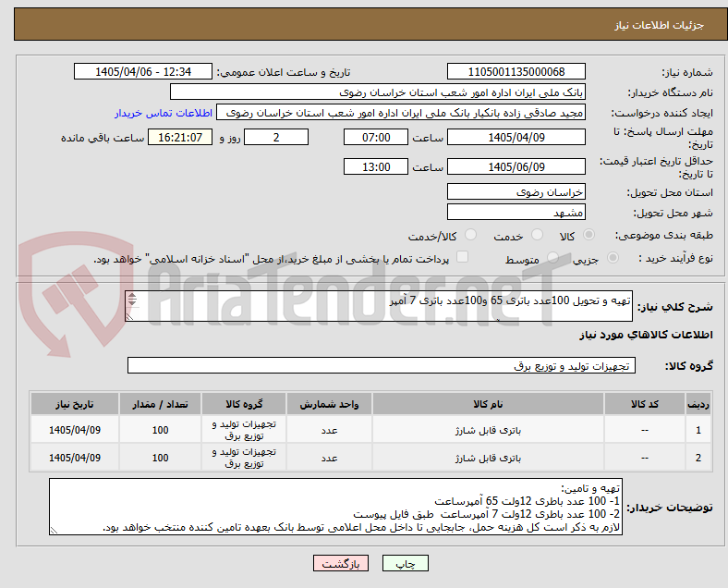Click the چاپ (print) button
728x588 pixels.
point(406,563)
